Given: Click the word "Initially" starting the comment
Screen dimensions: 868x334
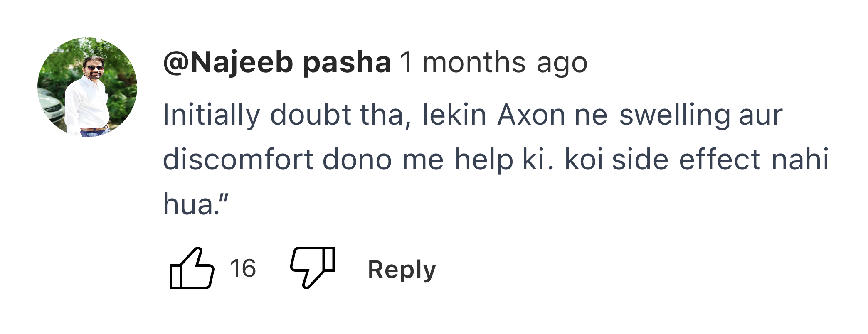Looking at the screenshot, I should [211, 115].
